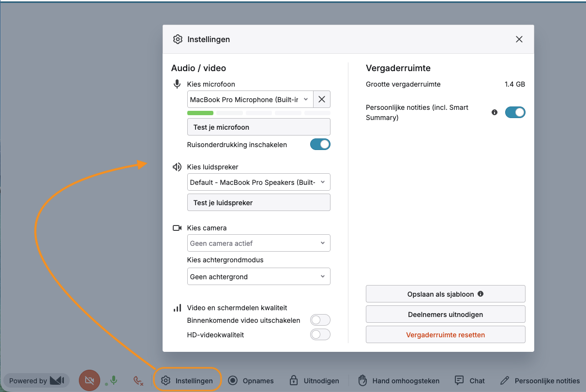Mute the green microphone icon
This screenshot has height=392, width=586.
[114, 380]
